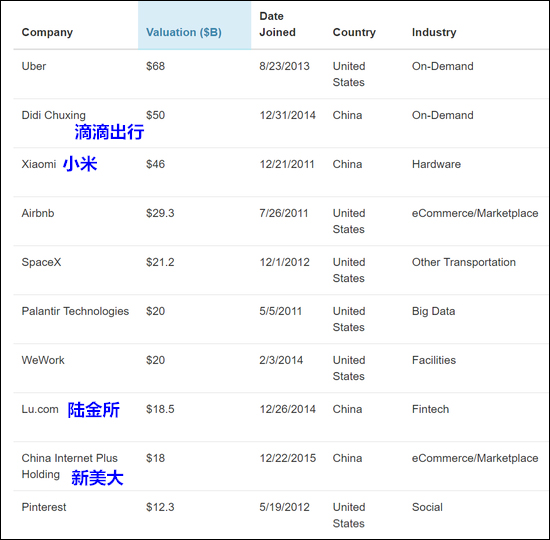Click the Date Joined column header
The image size is (550, 540).
click(277, 24)
